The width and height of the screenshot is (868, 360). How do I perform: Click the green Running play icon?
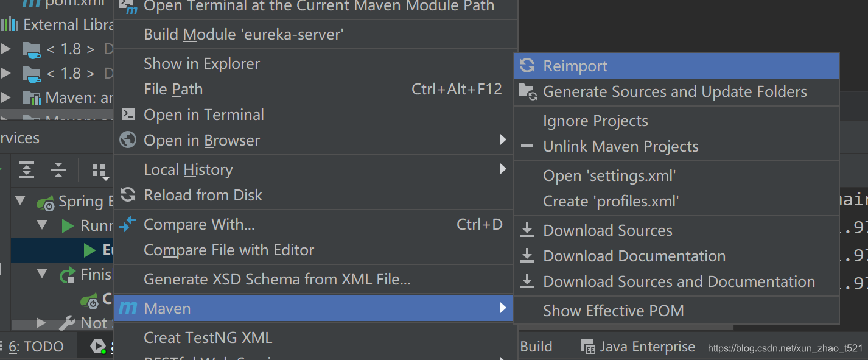click(68, 226)
